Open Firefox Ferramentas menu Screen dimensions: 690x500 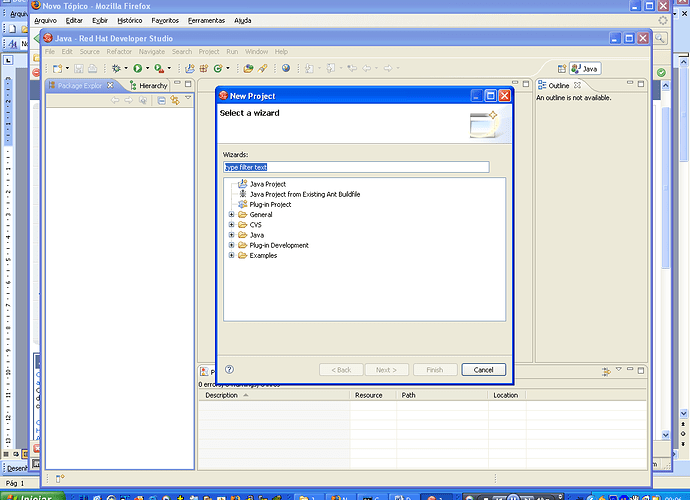[206, 21]
